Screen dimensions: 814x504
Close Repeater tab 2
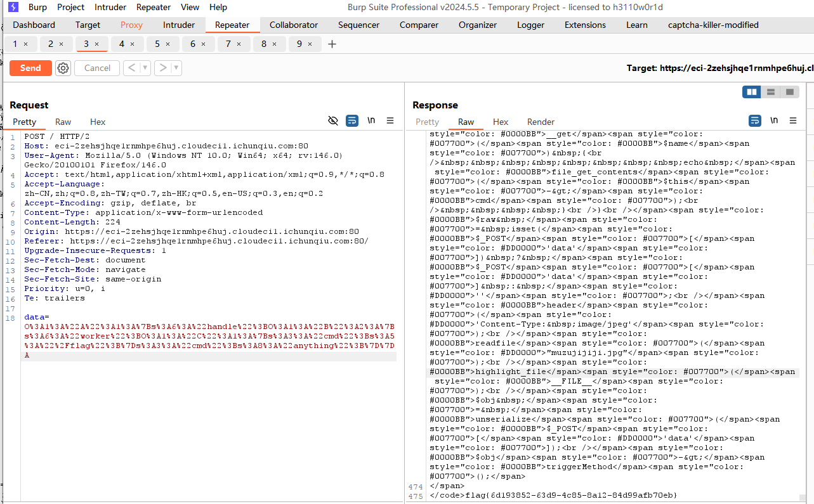pos(61,44)
